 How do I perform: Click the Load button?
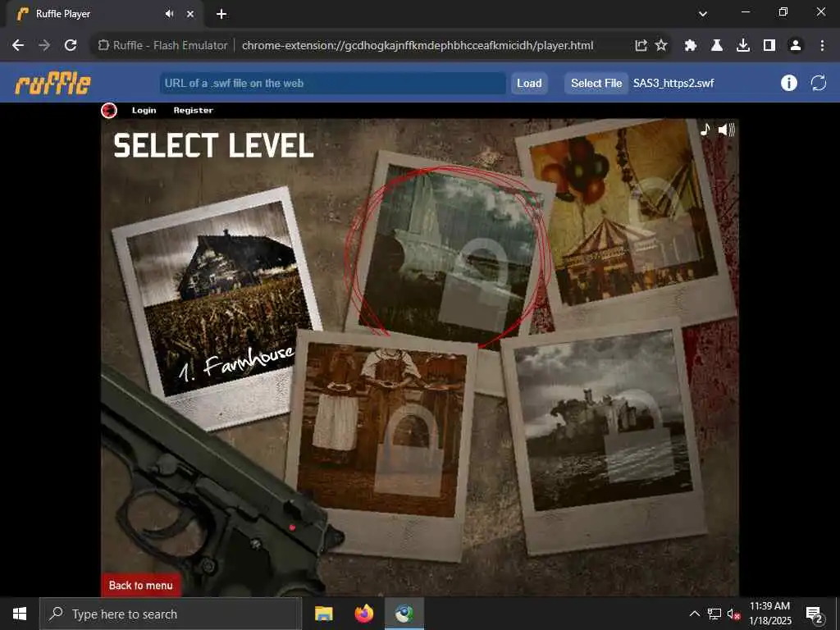click(529, 84)
